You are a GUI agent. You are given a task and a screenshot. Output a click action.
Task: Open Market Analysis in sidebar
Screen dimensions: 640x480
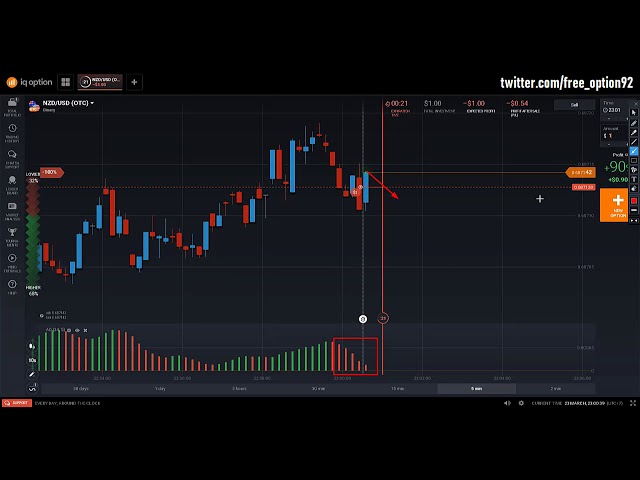12,211
